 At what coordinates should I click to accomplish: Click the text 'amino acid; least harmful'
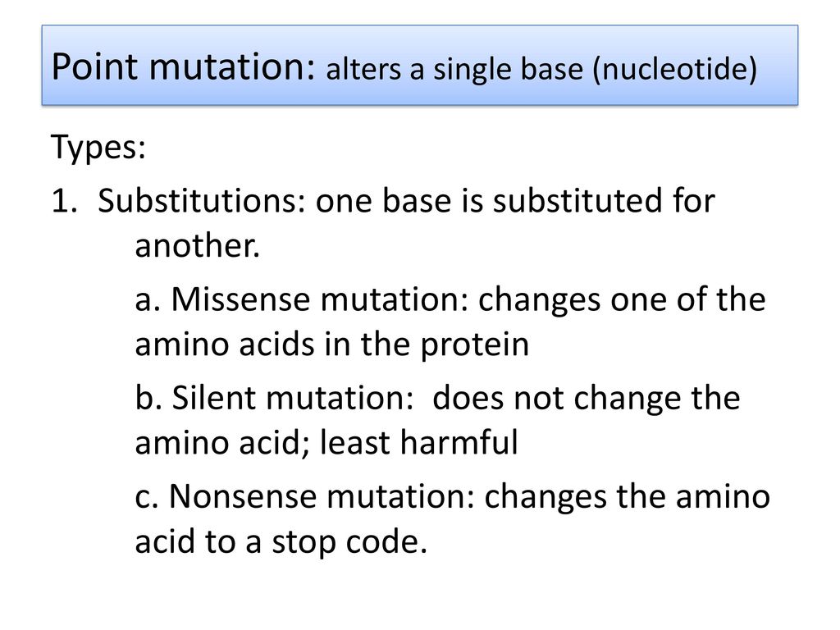click(326, 444)
